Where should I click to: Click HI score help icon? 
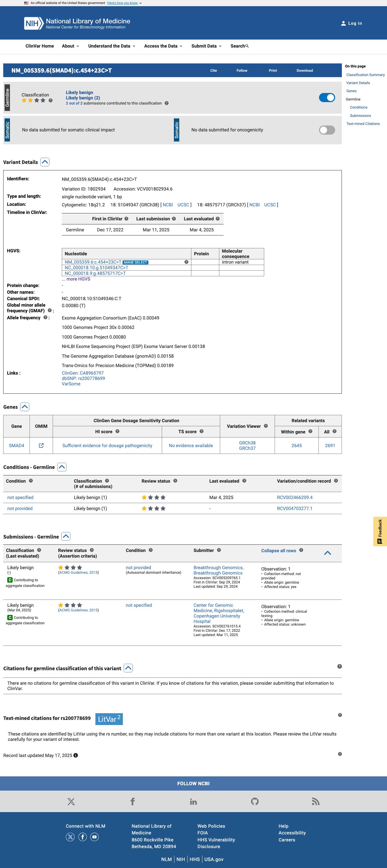click(117, 431)
